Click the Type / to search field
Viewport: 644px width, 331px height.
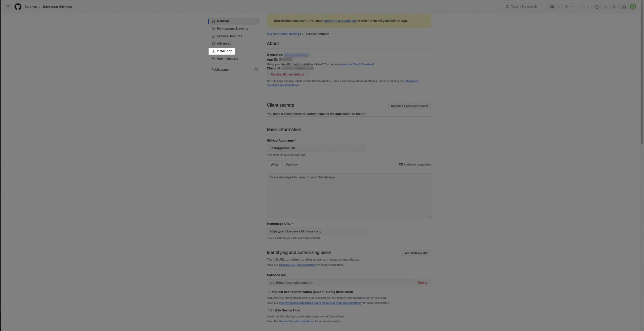point(525,7)
